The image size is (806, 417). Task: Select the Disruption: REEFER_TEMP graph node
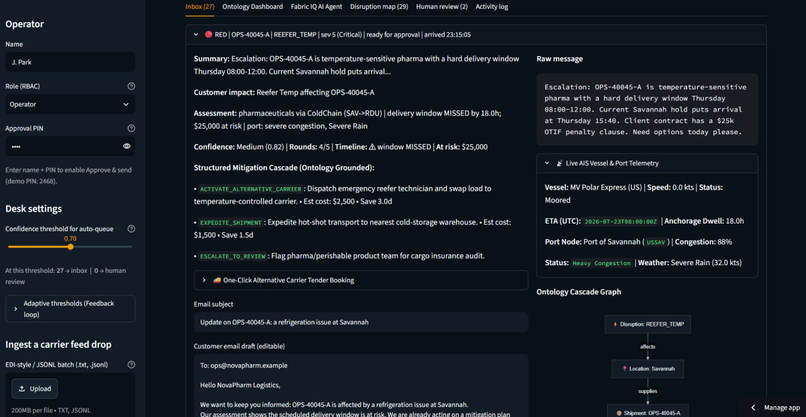[648, 324]
